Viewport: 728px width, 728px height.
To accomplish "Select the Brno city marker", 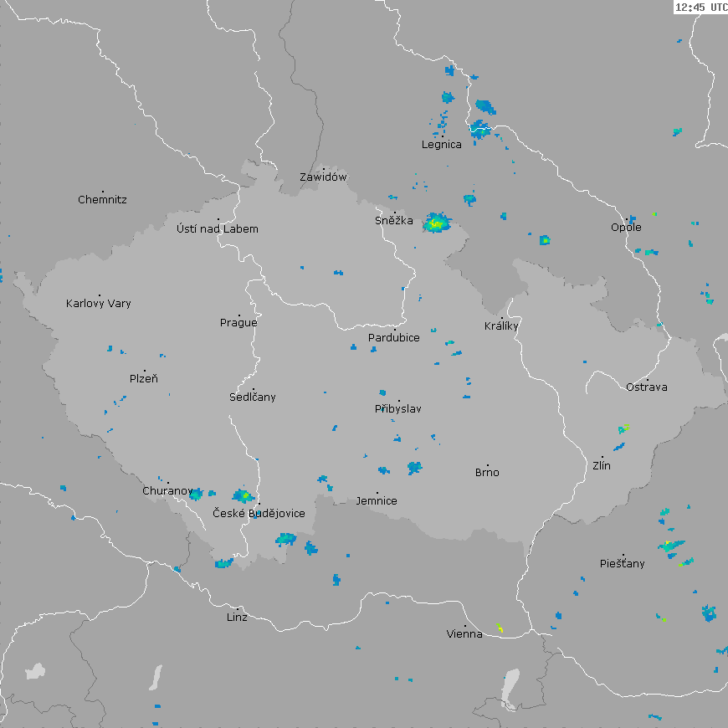I will click(488, 465).
